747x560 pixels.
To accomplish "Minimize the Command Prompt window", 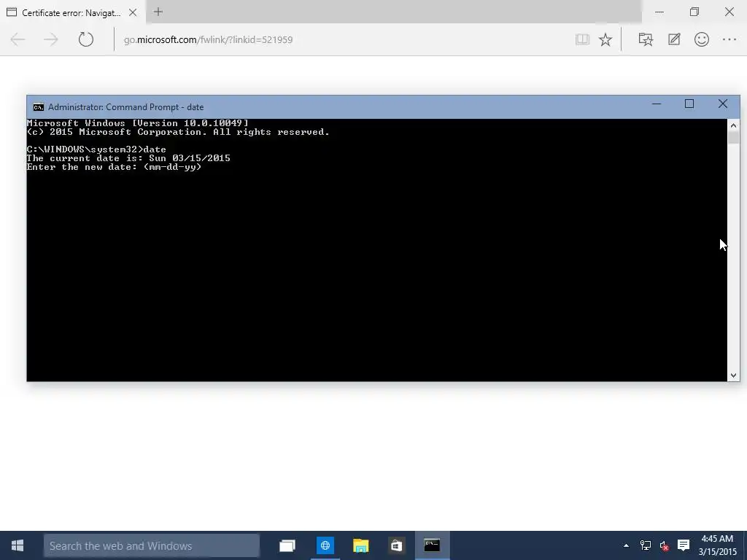I will pos(657,104).
